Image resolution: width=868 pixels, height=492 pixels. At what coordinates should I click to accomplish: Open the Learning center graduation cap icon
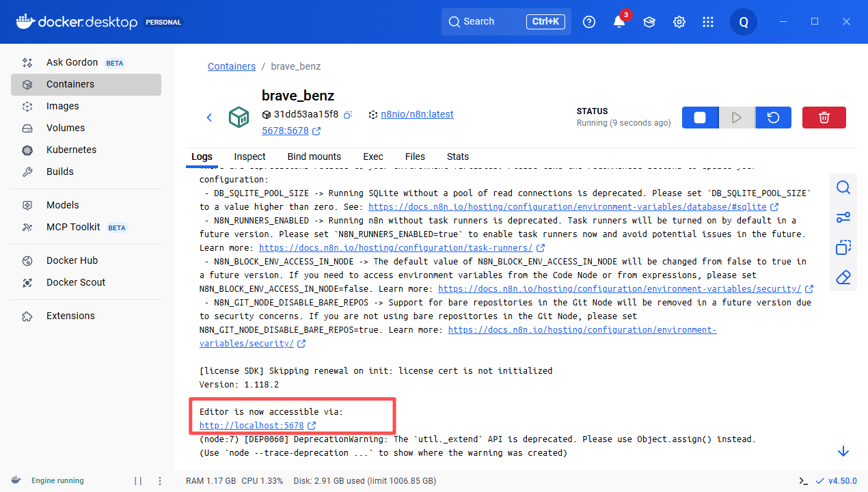point(649,22)
